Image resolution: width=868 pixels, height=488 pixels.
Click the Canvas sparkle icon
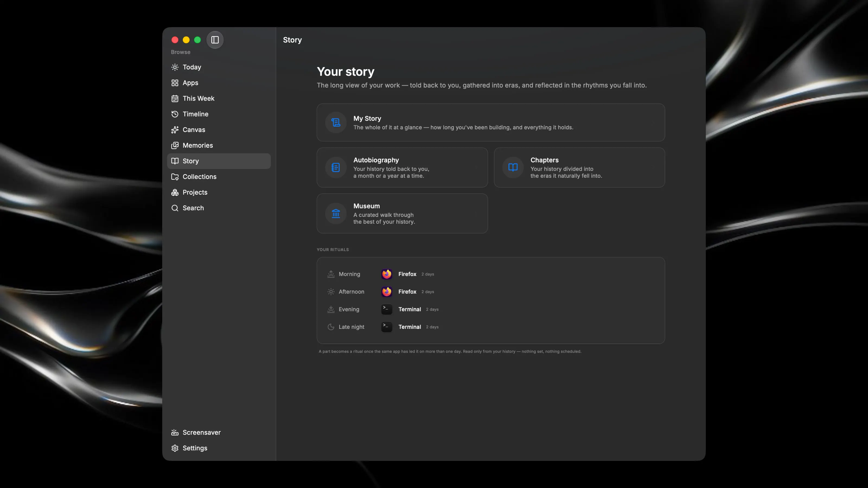pyautogui.click(x=174, y=130)
